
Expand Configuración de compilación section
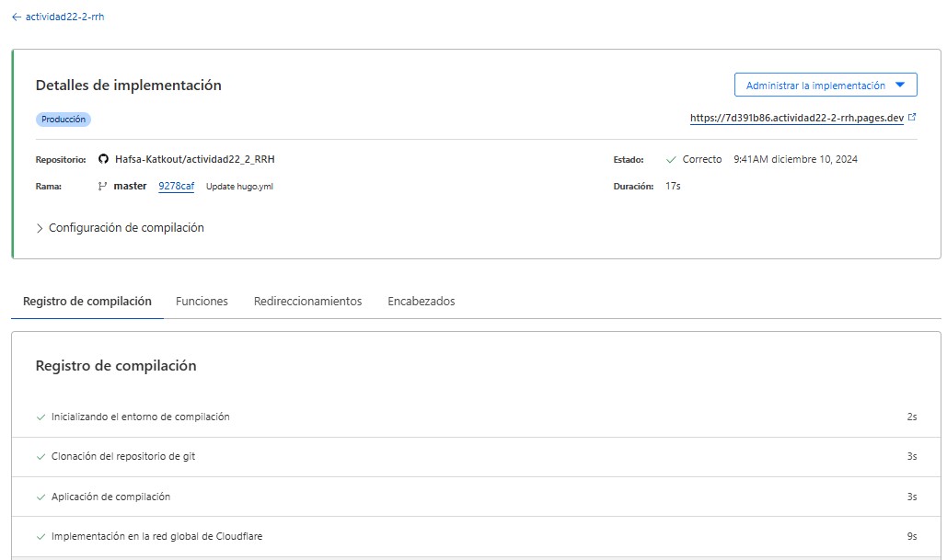(x=120, y=227)
